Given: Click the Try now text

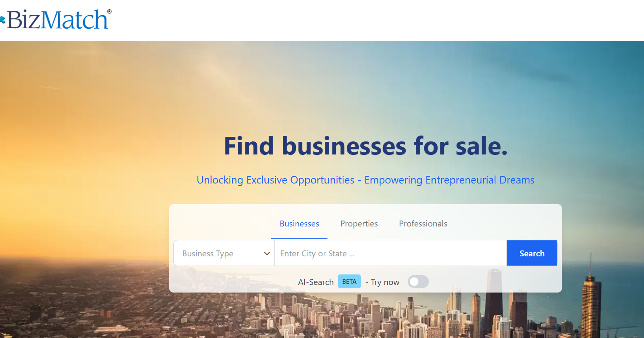Looking at the screenshot, I should click(385, 282).
